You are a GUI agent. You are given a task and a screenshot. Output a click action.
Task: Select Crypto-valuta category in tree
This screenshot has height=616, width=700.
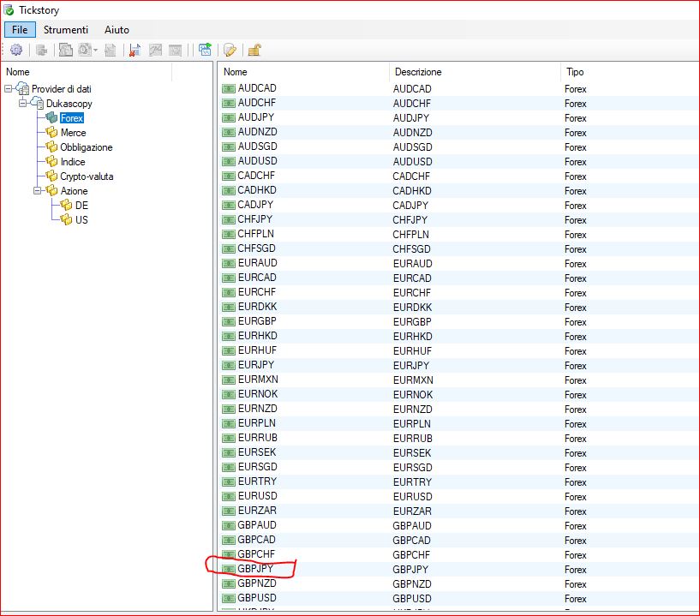(87, 176)
